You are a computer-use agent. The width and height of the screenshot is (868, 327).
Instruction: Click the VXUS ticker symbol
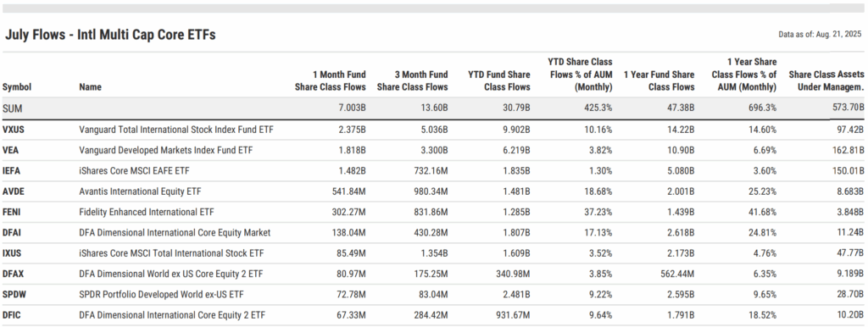(14, 130)
